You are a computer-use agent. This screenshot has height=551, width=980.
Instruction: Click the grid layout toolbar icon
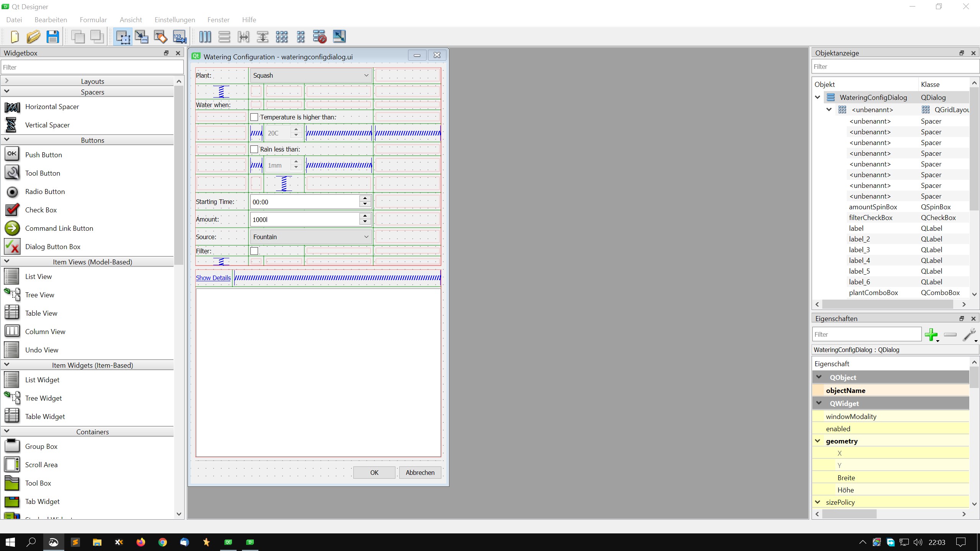[x=282, y=36]
